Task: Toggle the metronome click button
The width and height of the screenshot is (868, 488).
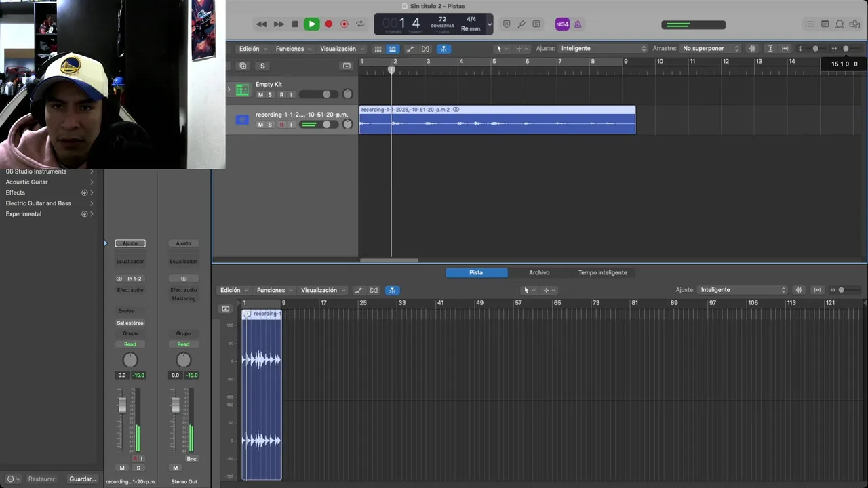Action: pos(578,24)
